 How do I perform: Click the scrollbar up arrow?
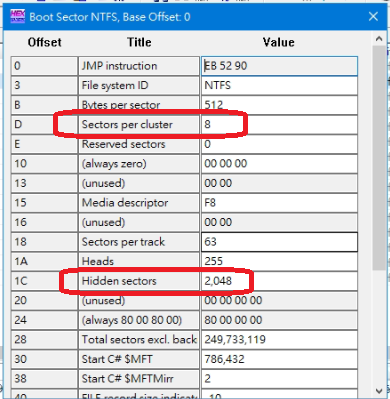point(379,39)
